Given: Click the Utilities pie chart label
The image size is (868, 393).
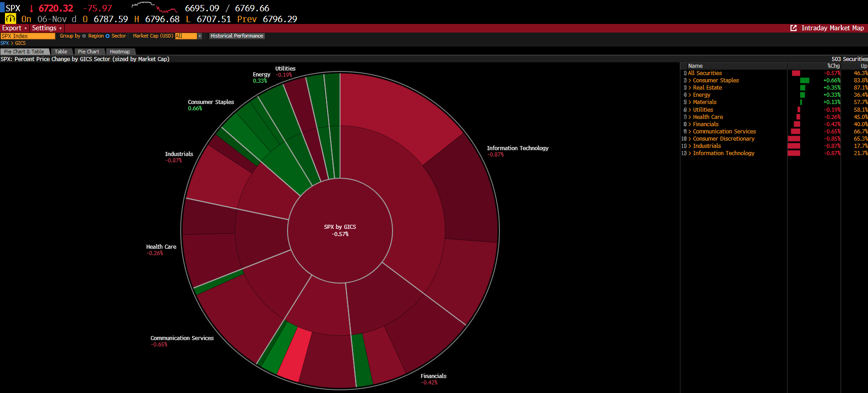Looking at the screenshot, I should 285,69.
